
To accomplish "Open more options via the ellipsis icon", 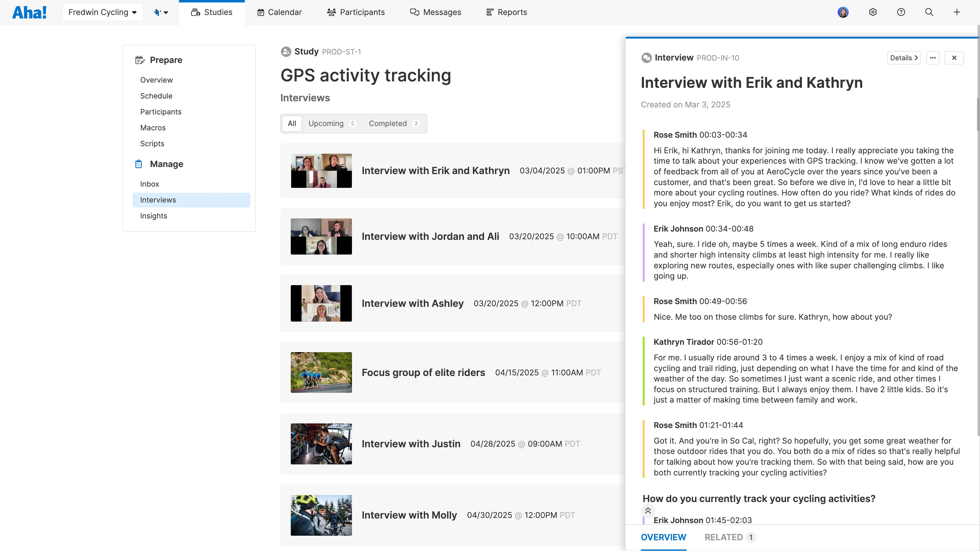I will click(x=933, y=58).
